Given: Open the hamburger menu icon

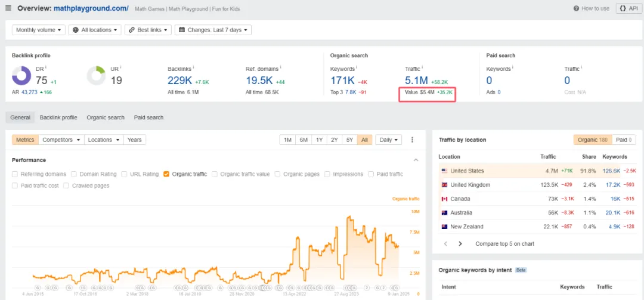Looking at the screenshot, I should [x=8, y=8].
